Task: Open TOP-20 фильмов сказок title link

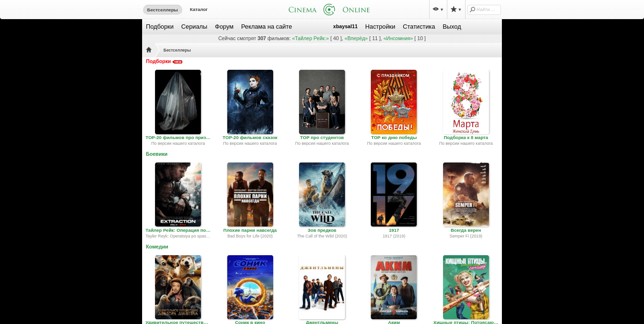Action: click(250, 138)
